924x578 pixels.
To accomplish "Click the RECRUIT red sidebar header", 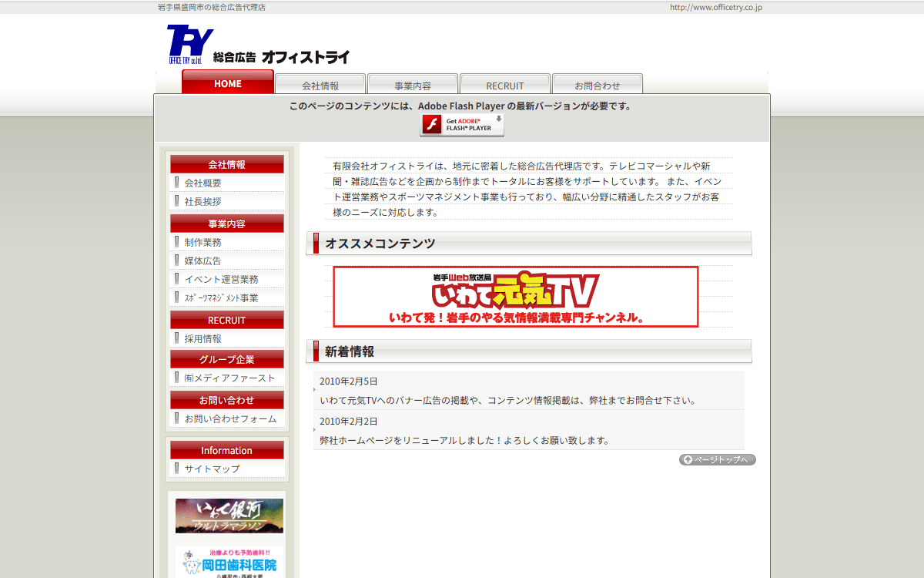I will tap(227, 320).
